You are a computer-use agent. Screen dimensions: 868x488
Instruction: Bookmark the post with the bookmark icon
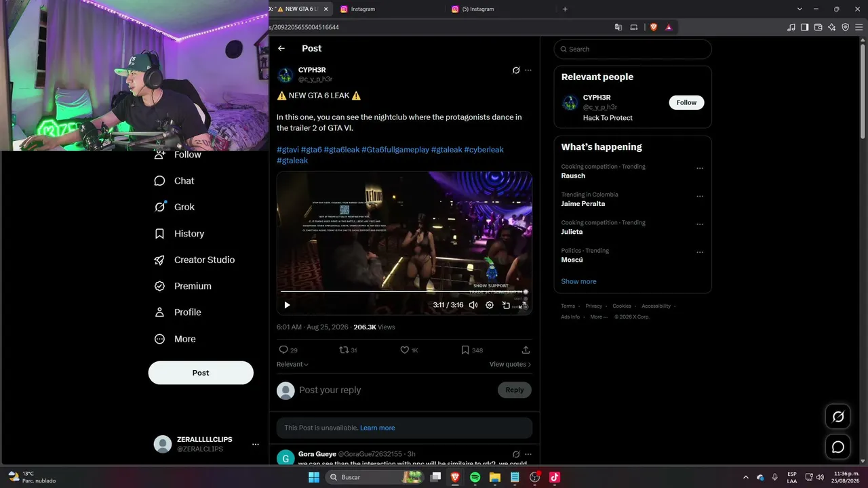[x=465, y=350]
